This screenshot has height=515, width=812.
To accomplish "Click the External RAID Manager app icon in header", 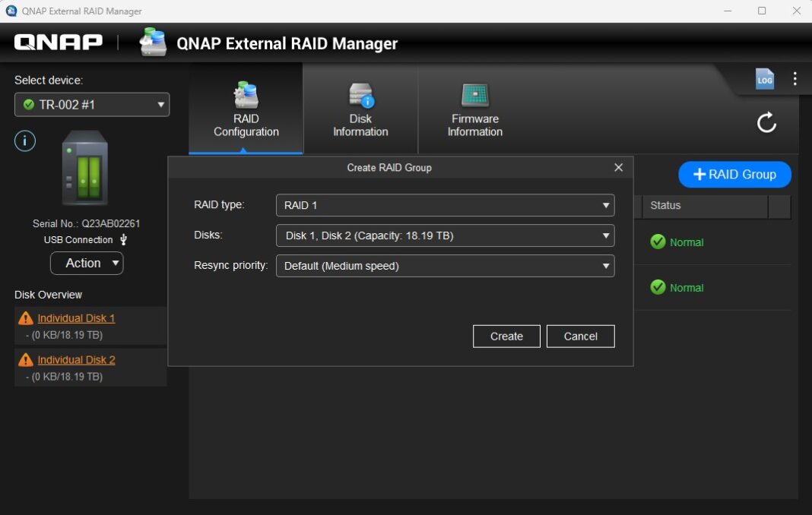I will [x=154, y=42].
